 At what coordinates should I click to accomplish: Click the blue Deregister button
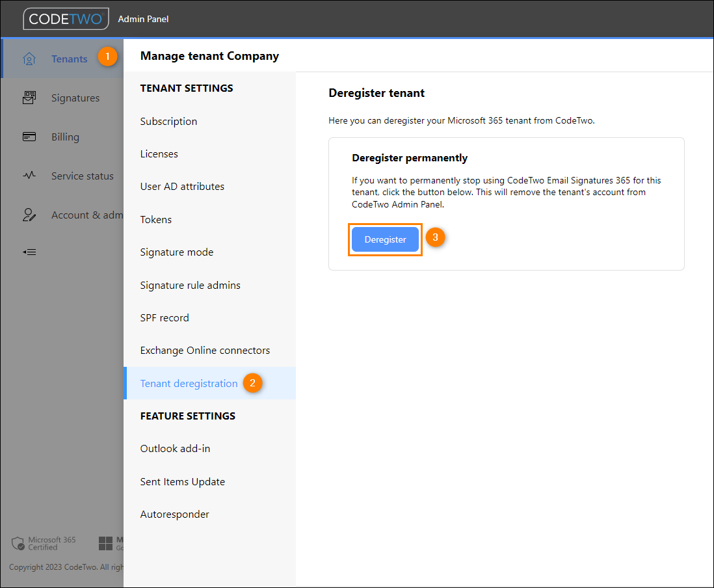click(385, 239)
